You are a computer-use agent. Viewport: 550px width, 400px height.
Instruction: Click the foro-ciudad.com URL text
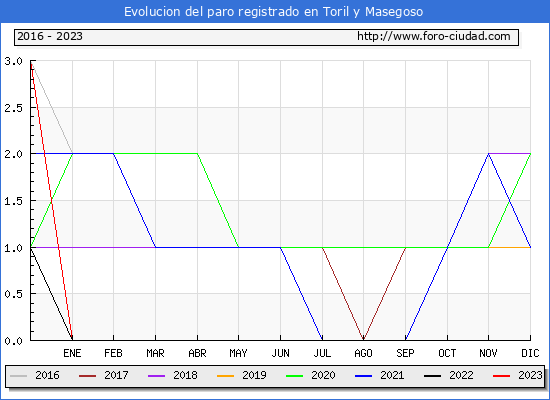pos(434,36)
